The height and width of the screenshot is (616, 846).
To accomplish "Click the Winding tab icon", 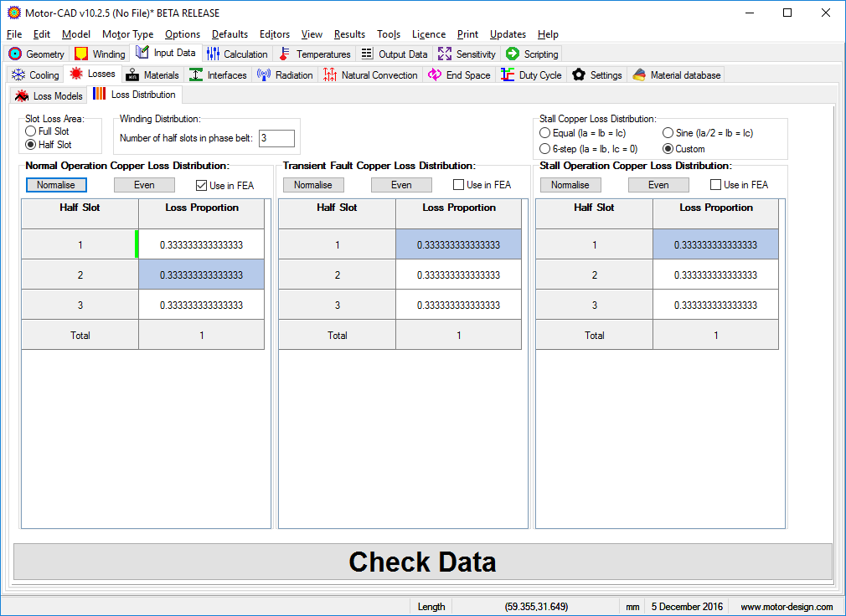I will pyautogui.click(x=81, y=54).
